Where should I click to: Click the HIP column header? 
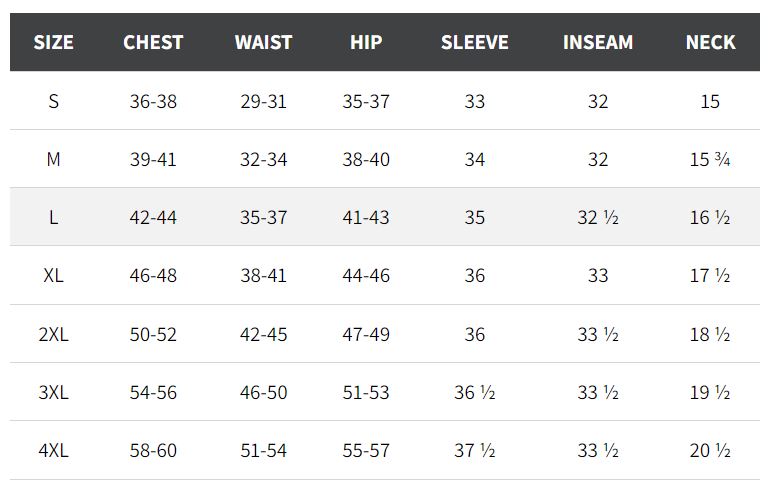click(x=366, y=42)
